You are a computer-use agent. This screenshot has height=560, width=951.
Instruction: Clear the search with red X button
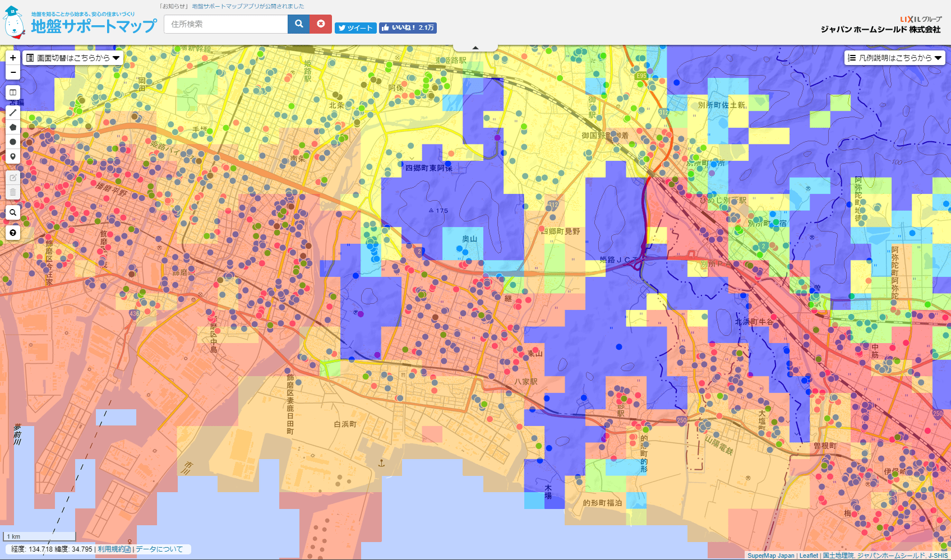[x=321, y=24]
